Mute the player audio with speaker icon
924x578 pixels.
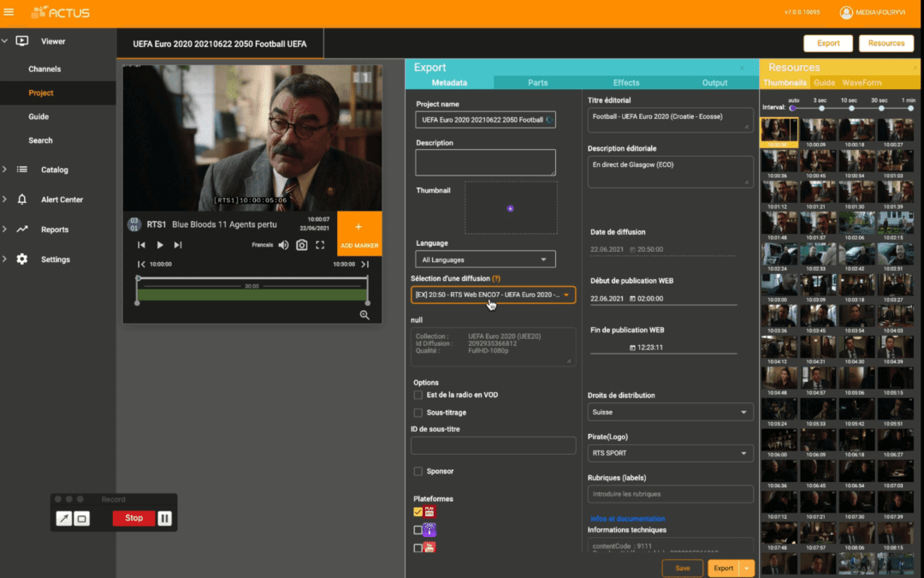point(283,245)
